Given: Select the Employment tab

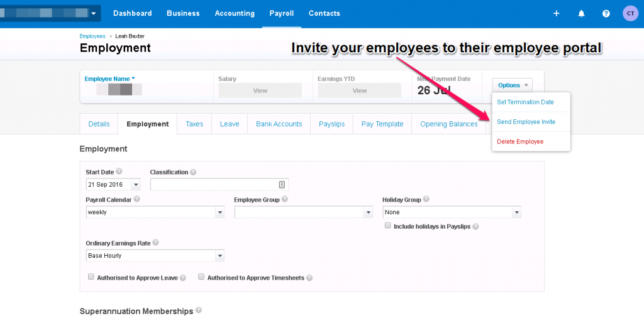Looking at the screenshot, I should pyautogui.click(x=147, y=124).
